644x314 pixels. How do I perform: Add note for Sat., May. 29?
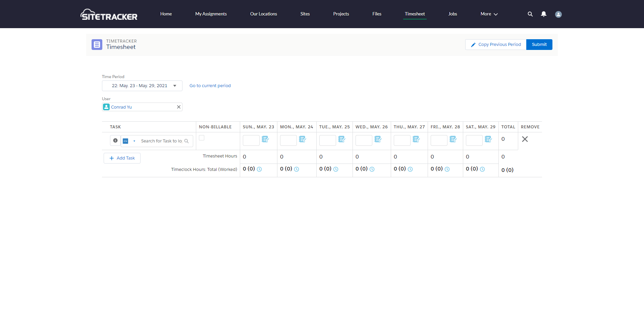point(488,139)
